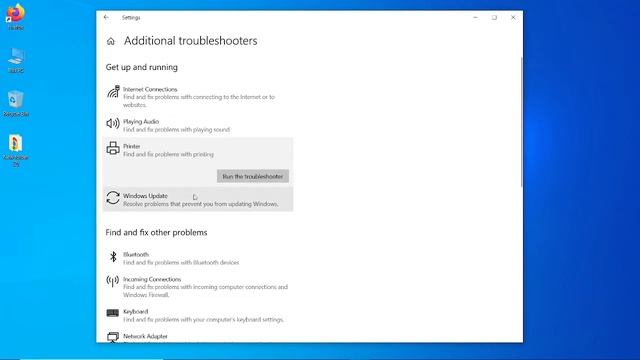Go back with the Settings back arrow

[x=106, y=17]
